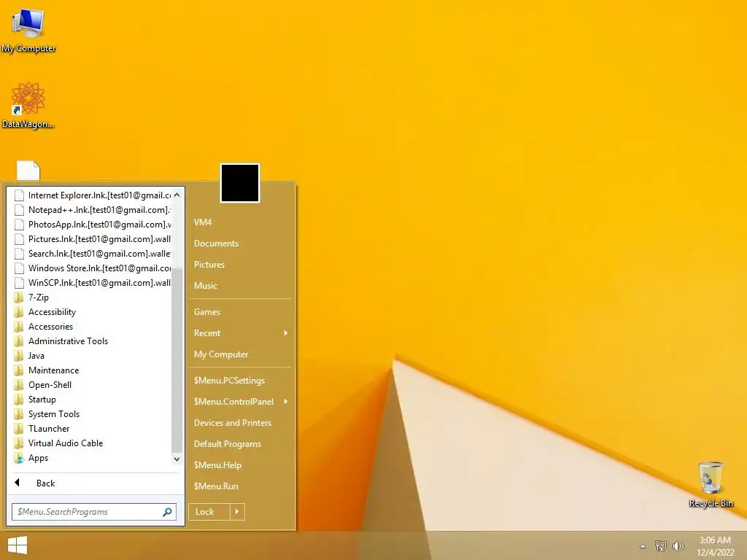
Task: Click the user account picture tile
Action: tap(240, 183)
